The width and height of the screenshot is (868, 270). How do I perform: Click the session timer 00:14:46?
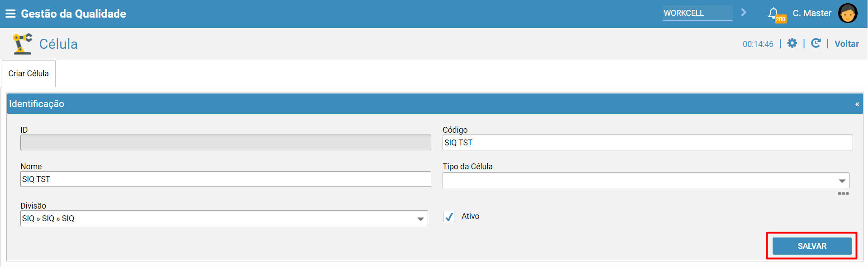click(x=758, y=44)
